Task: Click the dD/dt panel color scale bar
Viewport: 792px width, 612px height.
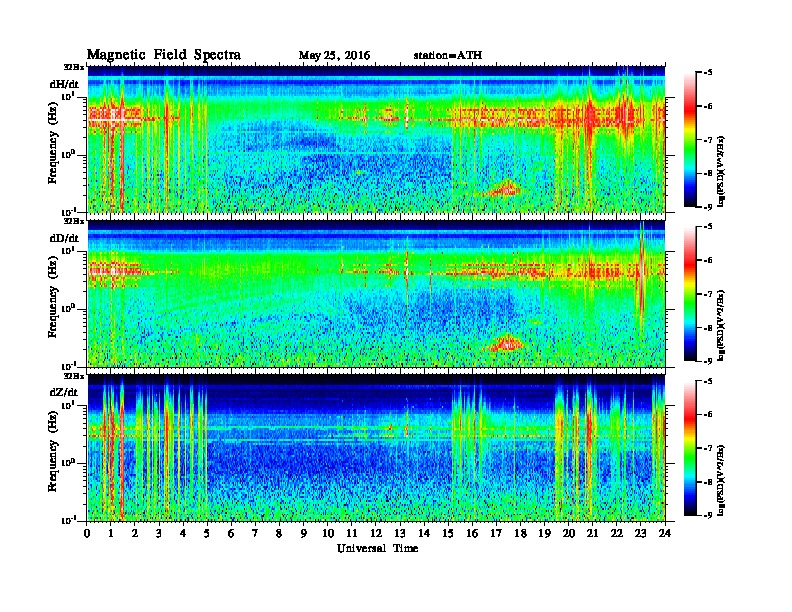Action: pyautogui.click(x=689, y=294)
